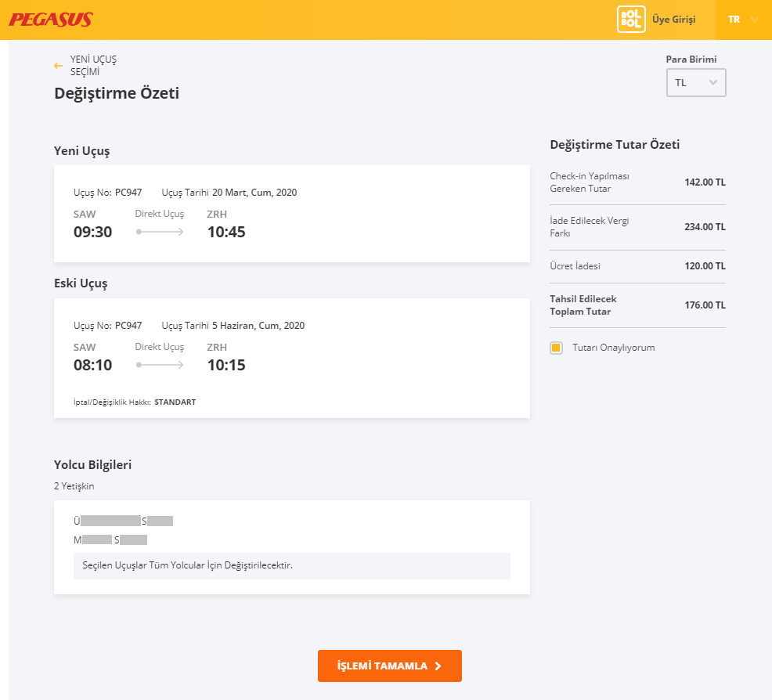Click the Tutarı Onaylıyorum label text
The image size is (772, 700).
pyautogui.click(x=613, y=348)
